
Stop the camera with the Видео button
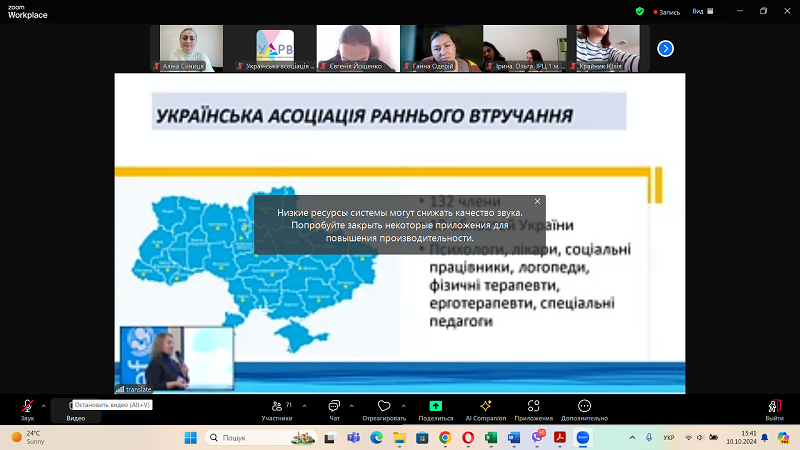[x=76, y=411]
